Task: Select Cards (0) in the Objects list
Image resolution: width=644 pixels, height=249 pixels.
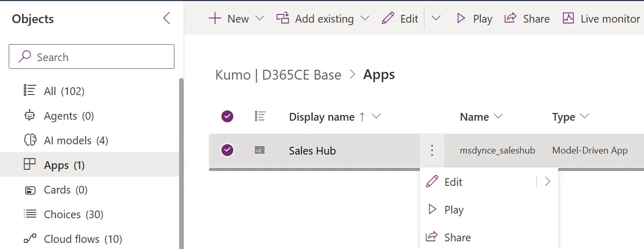Action: [x=89, y=189]
